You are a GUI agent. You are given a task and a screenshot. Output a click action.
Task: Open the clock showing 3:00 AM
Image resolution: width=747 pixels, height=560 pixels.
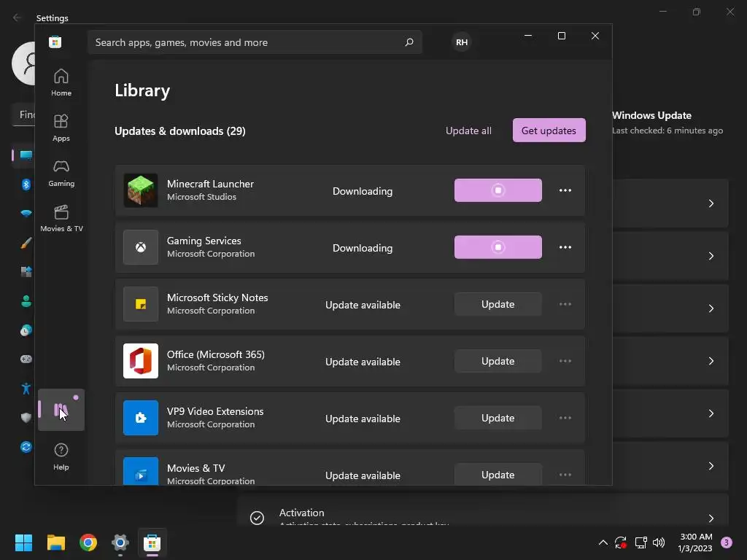(x=696, y=542)
